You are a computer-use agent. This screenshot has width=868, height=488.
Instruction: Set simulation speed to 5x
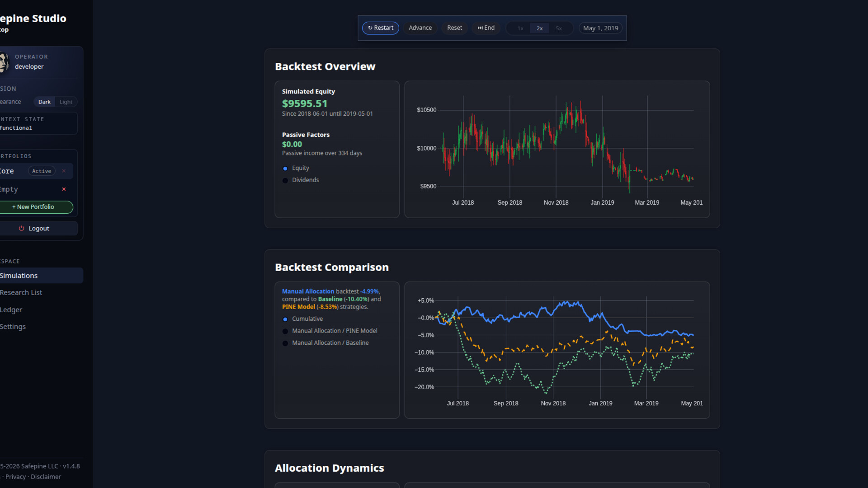559,28
